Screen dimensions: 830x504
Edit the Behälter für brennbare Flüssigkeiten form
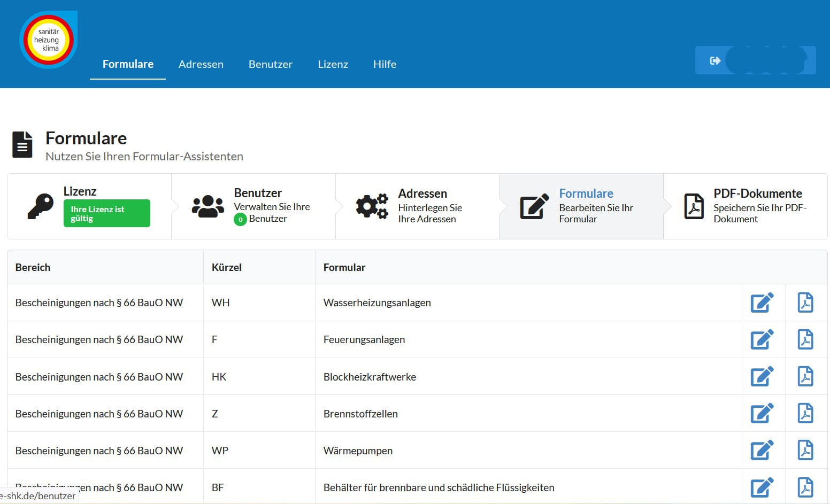point(762,487)
